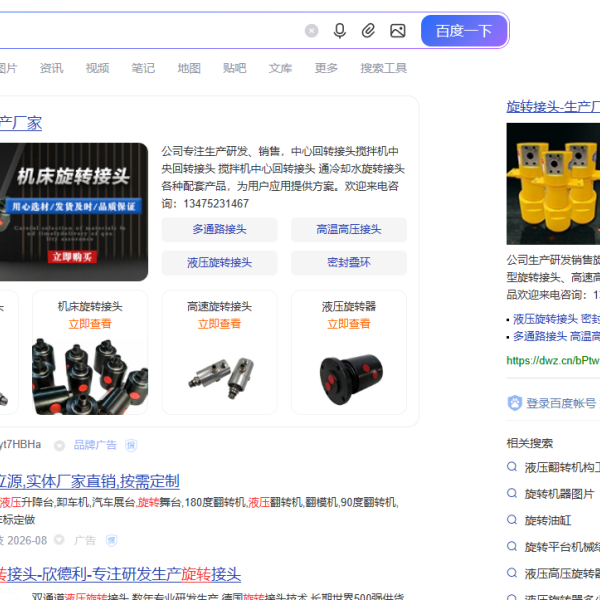The width and height of the screenshot is (600, 600).
Task: Search related term 旋转油缸
Action: click(548, 520)
